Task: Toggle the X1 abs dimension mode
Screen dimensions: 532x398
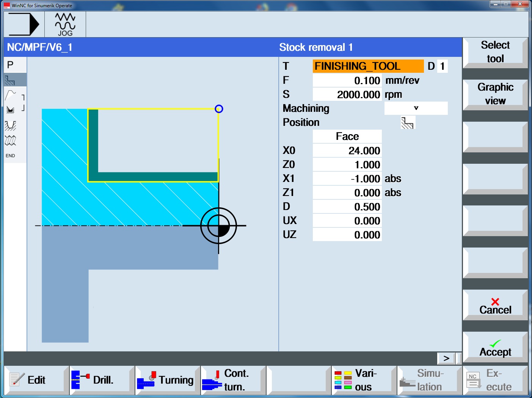Action: pos(393,179)
